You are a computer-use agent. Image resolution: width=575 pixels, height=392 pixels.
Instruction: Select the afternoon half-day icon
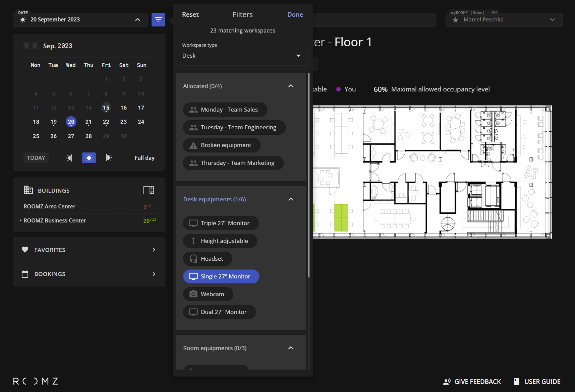(x=108, y=158)
